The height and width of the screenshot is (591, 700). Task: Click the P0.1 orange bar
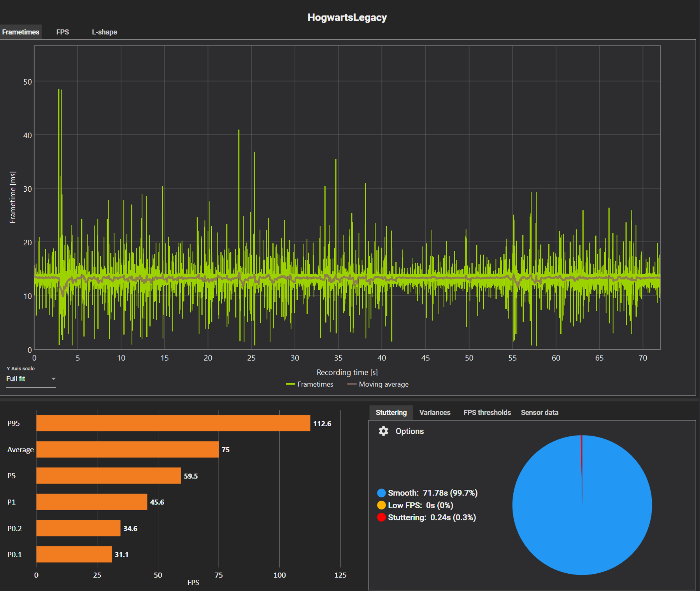(74, 554)
